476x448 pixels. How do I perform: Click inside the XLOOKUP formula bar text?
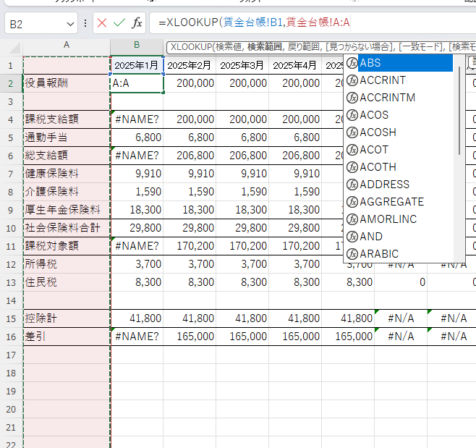click(x=254, y=22)
